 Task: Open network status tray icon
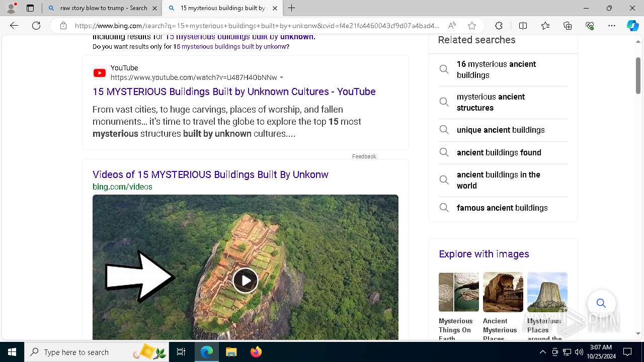coord(567,352)
